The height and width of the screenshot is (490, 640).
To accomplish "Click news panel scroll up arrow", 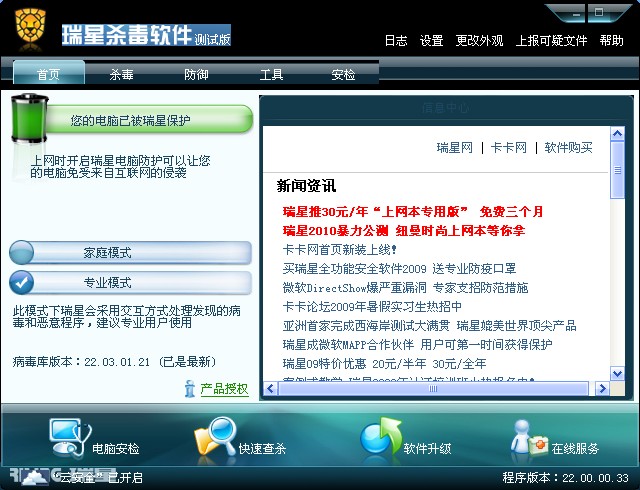I will 617,134.
